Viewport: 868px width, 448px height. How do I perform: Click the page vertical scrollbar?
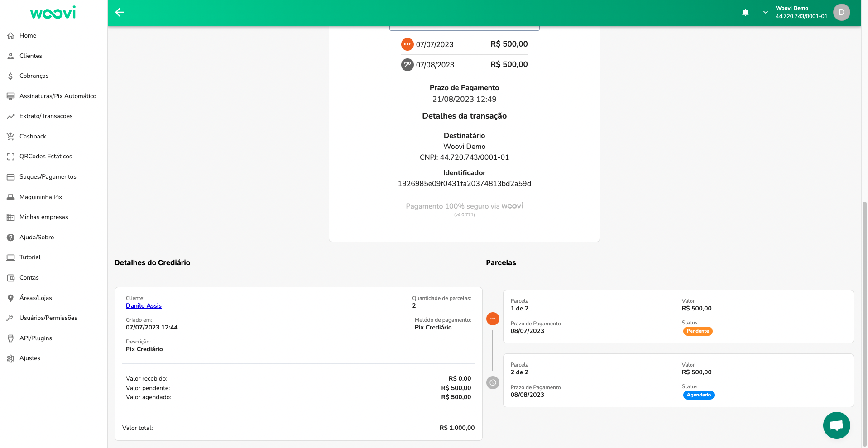coord(864,317)
